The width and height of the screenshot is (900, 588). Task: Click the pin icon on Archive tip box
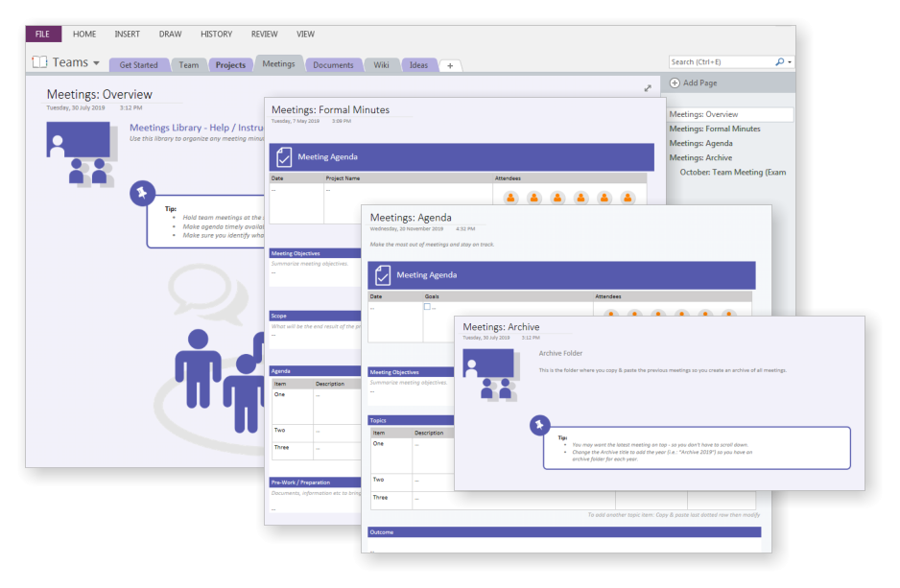539,425
